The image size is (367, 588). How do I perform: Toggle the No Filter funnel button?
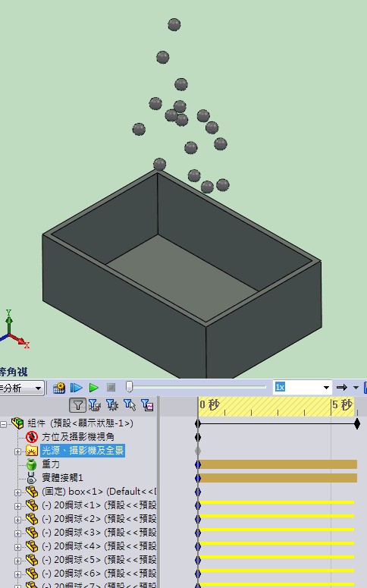(x=77, y=405)
